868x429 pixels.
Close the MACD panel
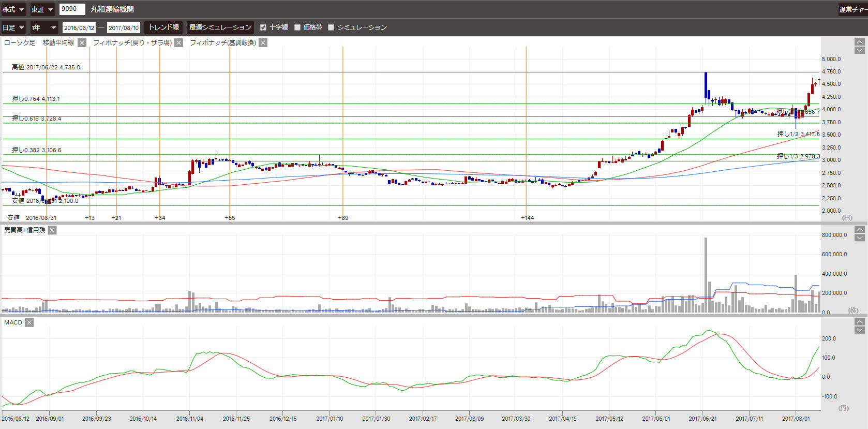tap(29, 322)
